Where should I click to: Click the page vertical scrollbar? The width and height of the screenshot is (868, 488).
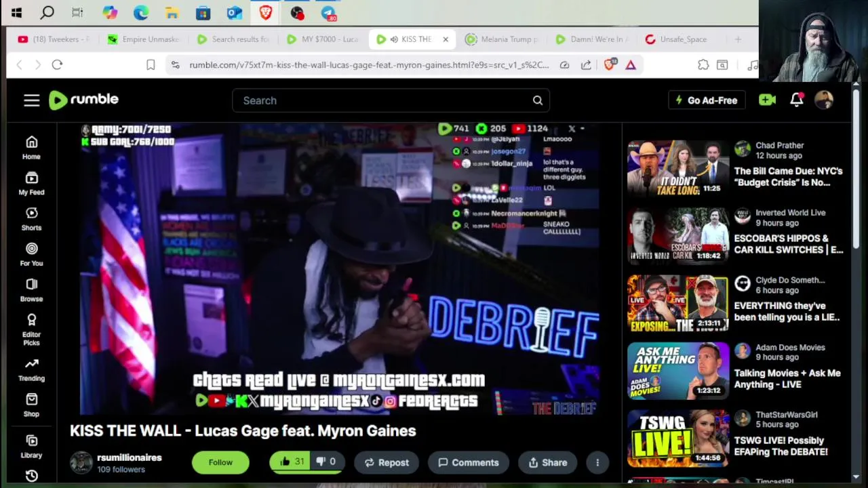856,169
